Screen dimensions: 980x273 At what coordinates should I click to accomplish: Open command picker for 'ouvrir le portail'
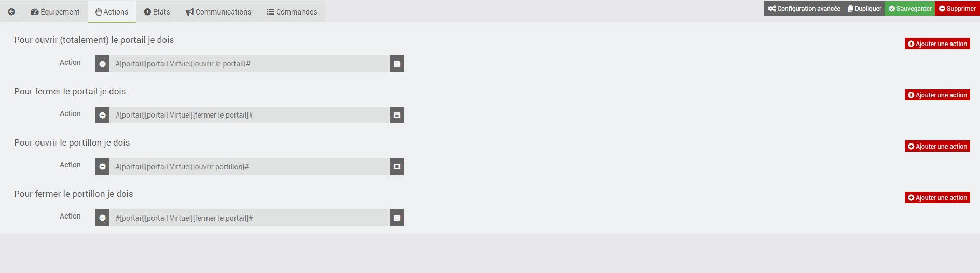396,64
